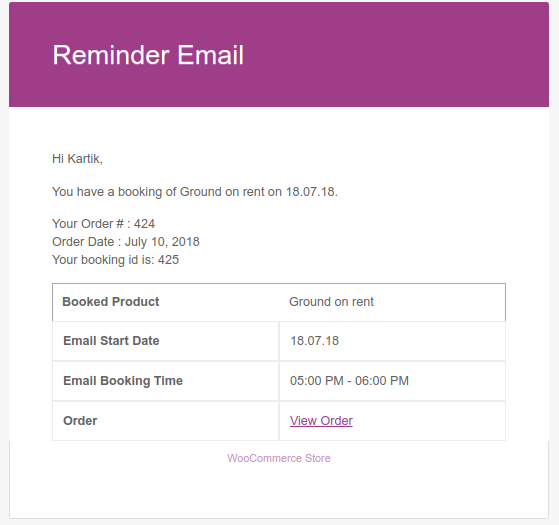Click the Your booking id is: 425 line

click(116, 260)
